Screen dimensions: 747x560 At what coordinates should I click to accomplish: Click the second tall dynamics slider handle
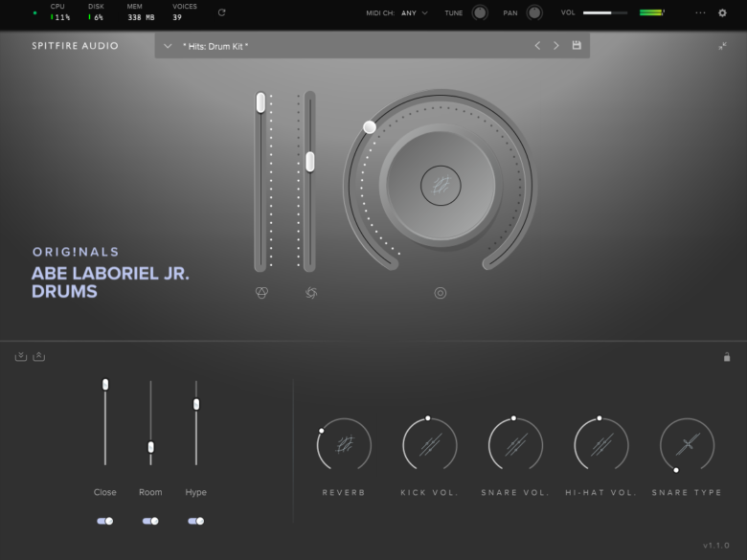pos(310,162)
